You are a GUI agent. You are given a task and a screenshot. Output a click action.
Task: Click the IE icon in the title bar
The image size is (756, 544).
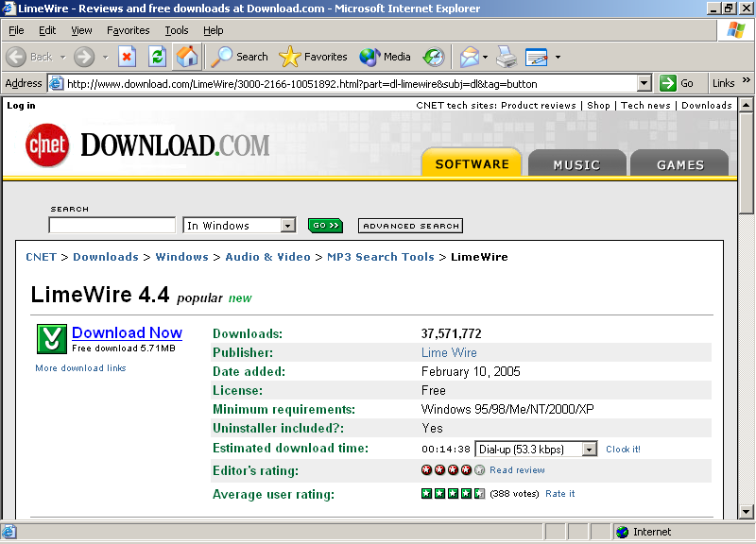coord(9,8)
